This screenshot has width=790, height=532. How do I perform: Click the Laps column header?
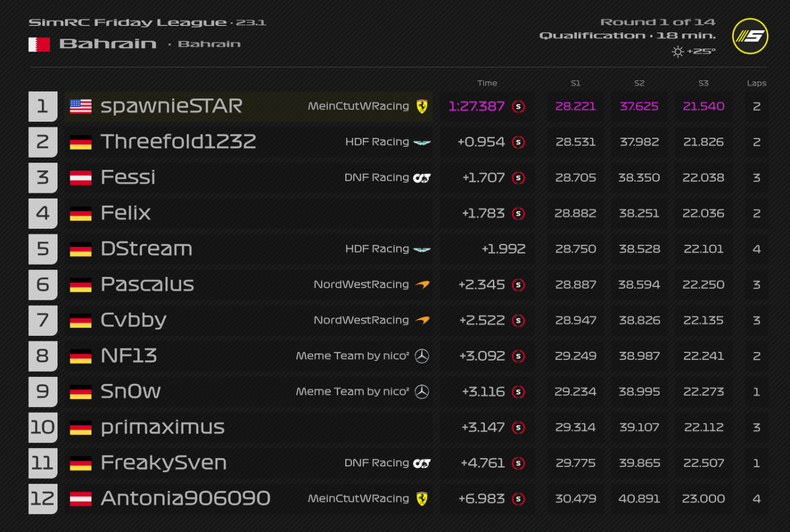point(756,83)
